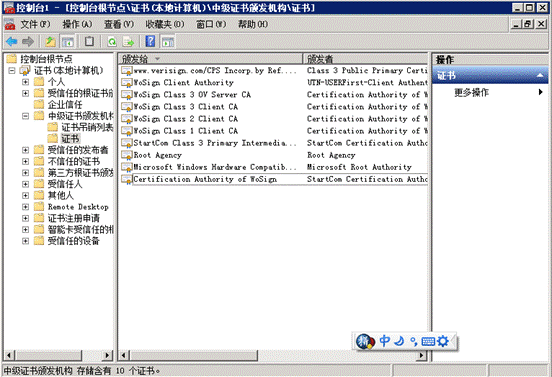Toggle Show/Hide Console Tree toolbar icon
552x377 pixels.
coord(68,42)
